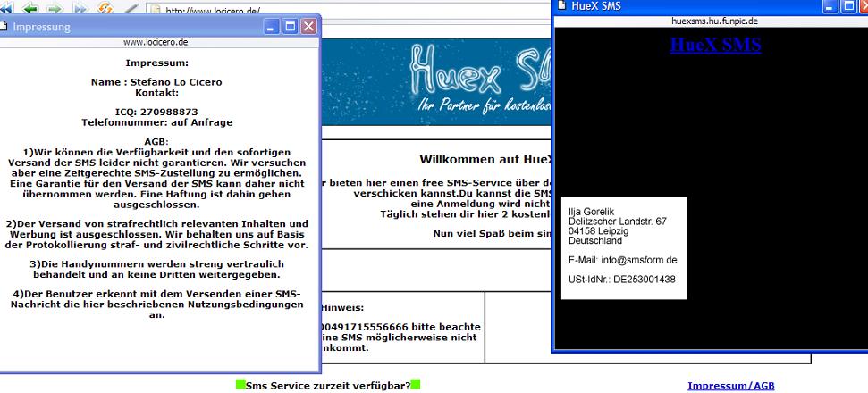Click the 'Hinweis:' label

pyautogui.click(x=342, y=308)
